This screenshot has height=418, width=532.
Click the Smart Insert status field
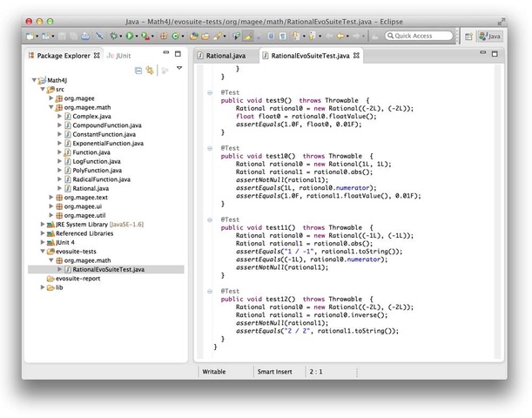pos(274,372)
